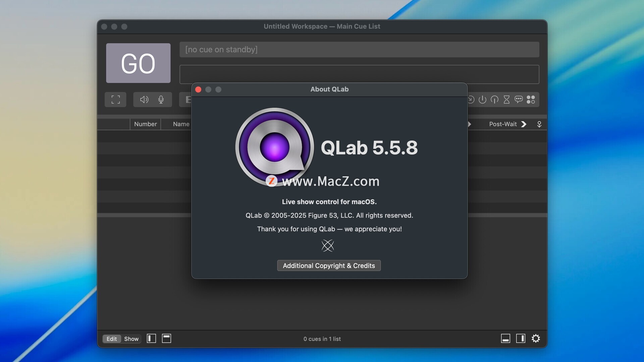
Task: Open the four-dot cue toolbox icon
Action: [531, 100]
